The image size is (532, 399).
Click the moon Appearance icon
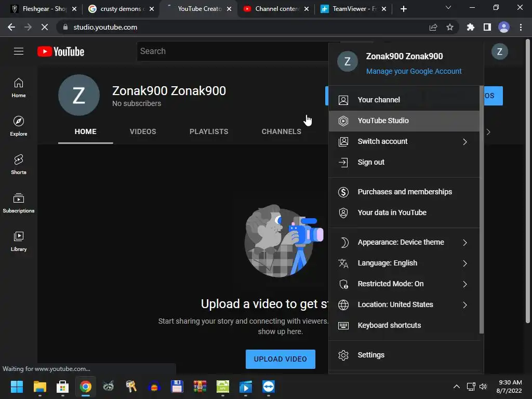pos(344,243)
